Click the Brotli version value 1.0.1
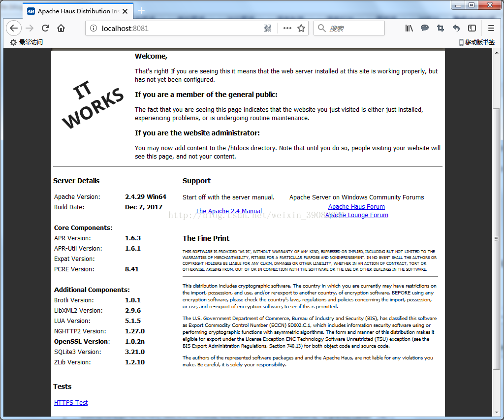504x420 pixels. tap(133, 300)
